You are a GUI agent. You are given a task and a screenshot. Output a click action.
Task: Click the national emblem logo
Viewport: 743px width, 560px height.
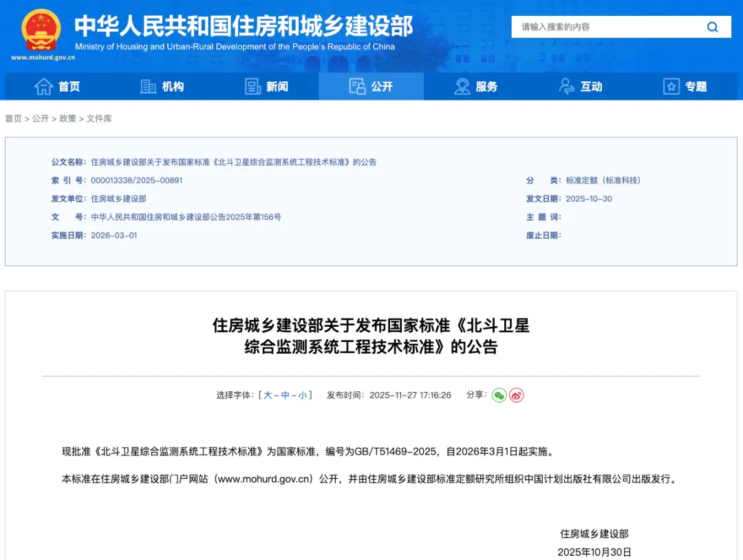pyautogui.click(x=41, y=30)
